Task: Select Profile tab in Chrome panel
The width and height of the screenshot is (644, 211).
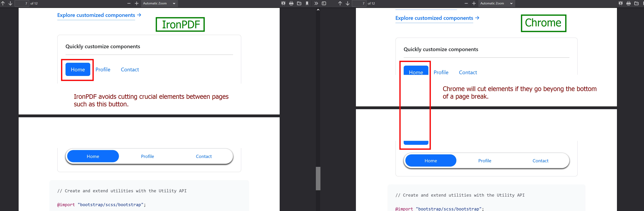Action: [x=441, y=72]
